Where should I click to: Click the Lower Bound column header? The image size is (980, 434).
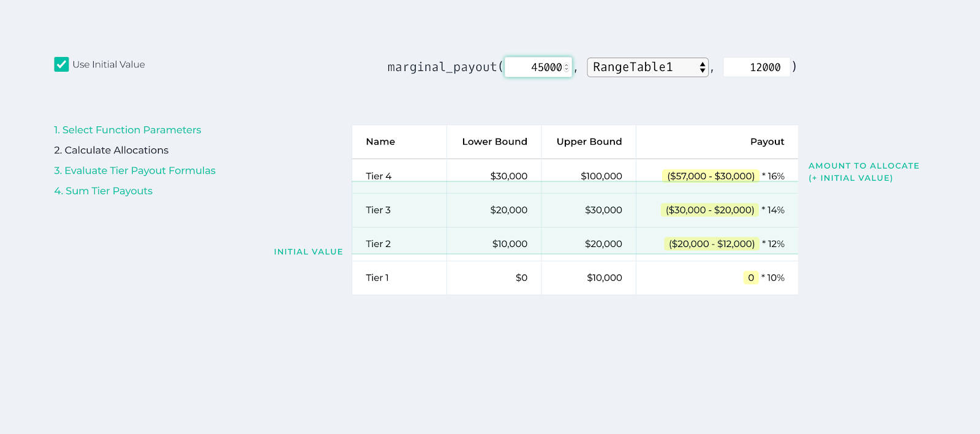pos(494,142)
